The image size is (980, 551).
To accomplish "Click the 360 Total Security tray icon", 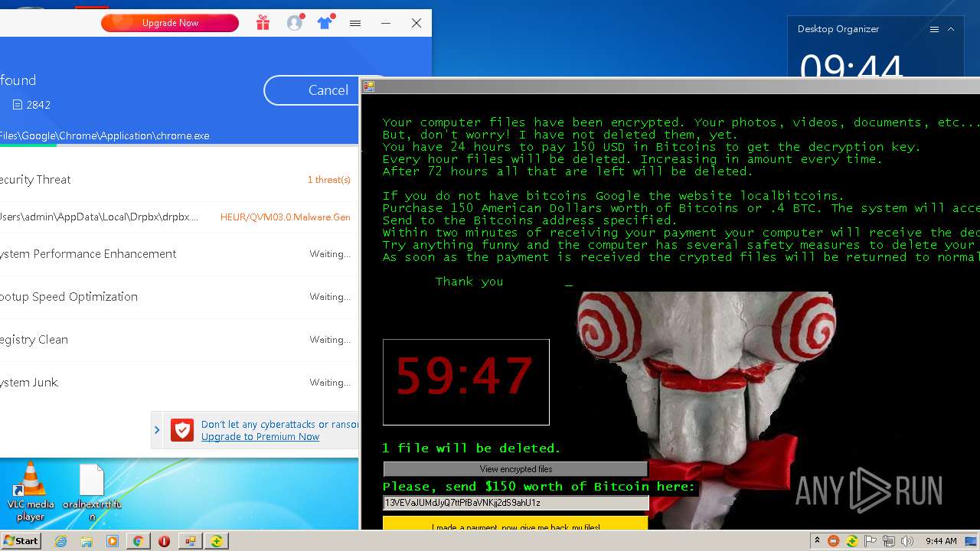I will click(x=852, y=541).
